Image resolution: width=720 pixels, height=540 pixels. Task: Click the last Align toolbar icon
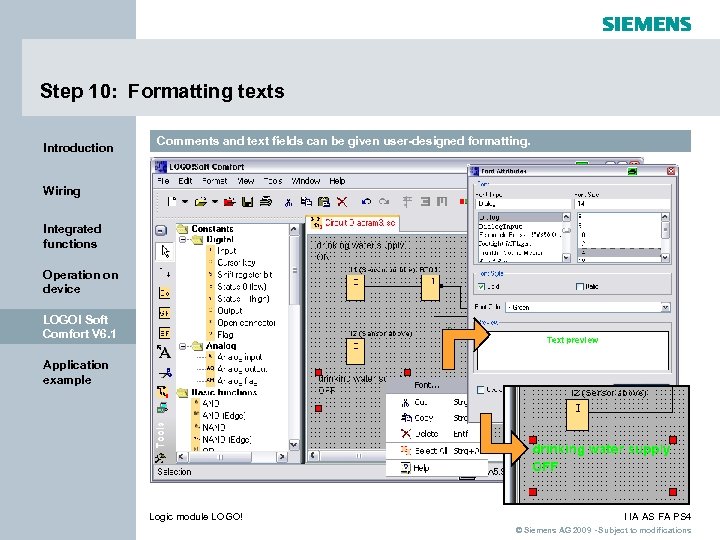[442, 202]
